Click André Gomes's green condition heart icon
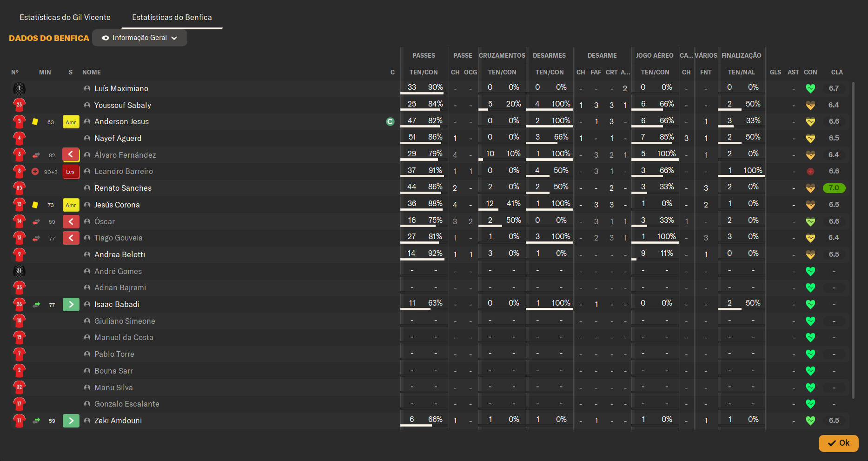868x461 pixels. point(810,271)
